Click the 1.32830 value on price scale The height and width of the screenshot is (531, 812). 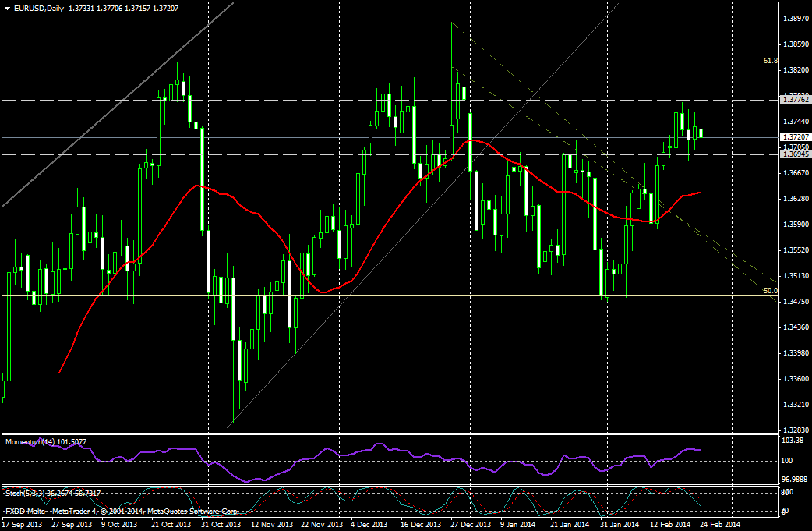coord(793,430)
